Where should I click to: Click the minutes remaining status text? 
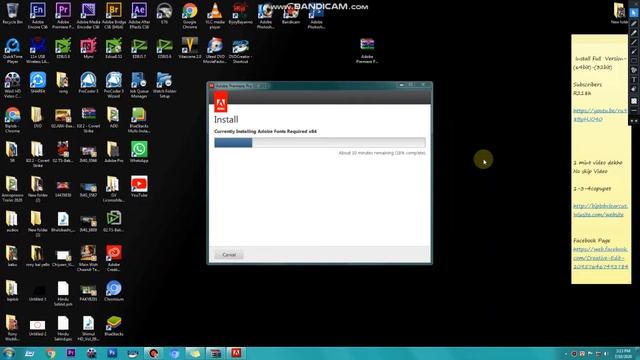click(x=382, y=153)
